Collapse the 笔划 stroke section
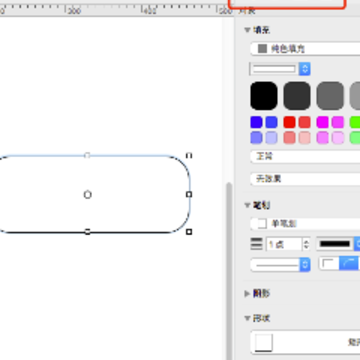360x360 pixels. point(247,205)
